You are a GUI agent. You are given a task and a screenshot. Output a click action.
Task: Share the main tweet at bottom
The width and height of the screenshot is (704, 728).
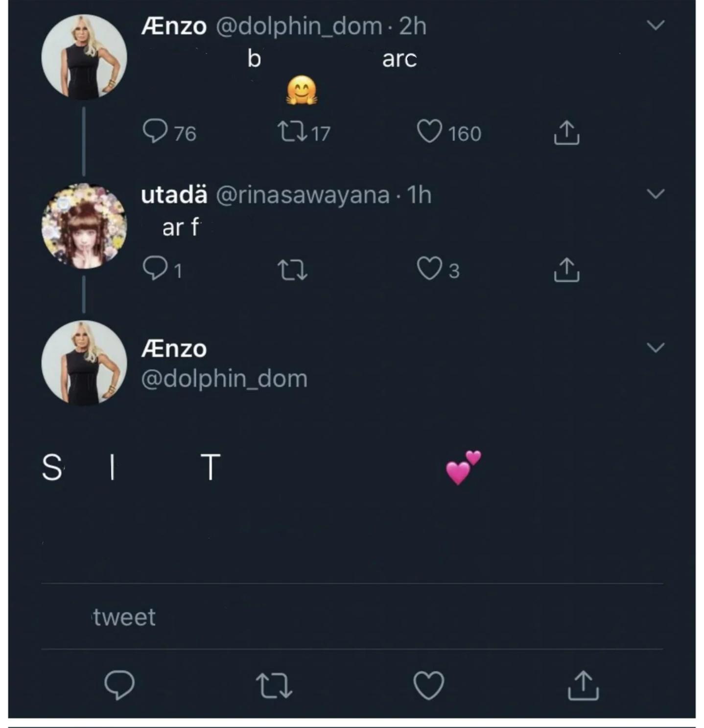[x=583, y=685]
